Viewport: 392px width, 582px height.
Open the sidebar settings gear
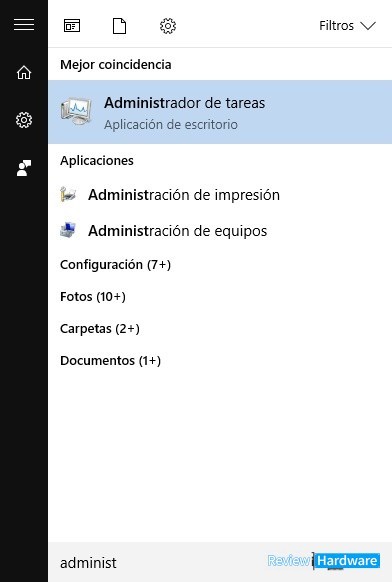pos(24,120)
